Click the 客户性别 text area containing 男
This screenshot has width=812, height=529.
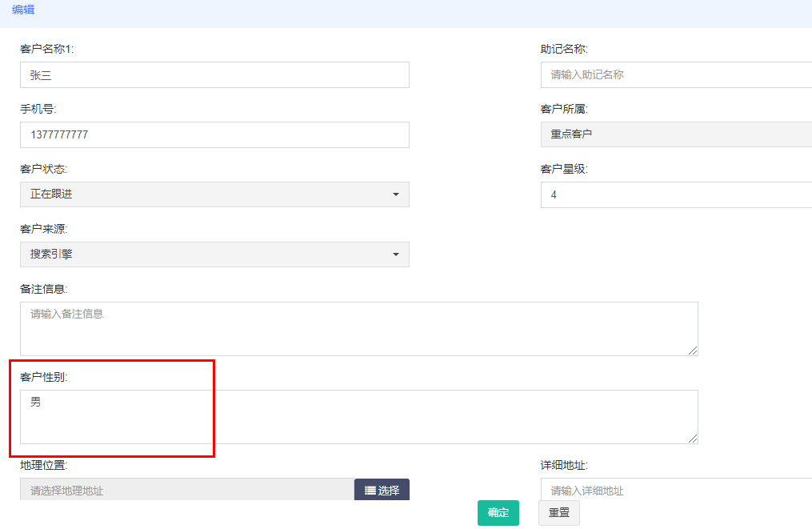point(359,417)
